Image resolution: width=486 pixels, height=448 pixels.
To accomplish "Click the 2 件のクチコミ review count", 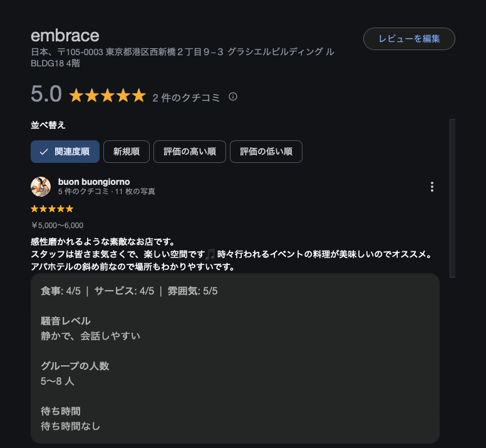I will tap(186, 98).
